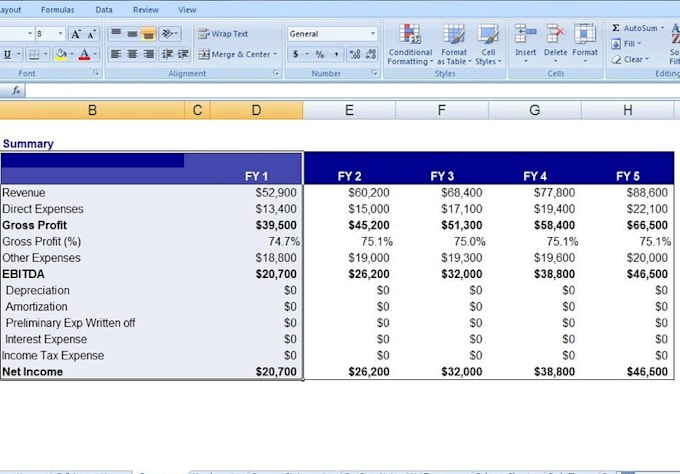Click in the formula bar
Image resolution: width=680 pixels, height=474 pixels.
[x=352, y=90]
